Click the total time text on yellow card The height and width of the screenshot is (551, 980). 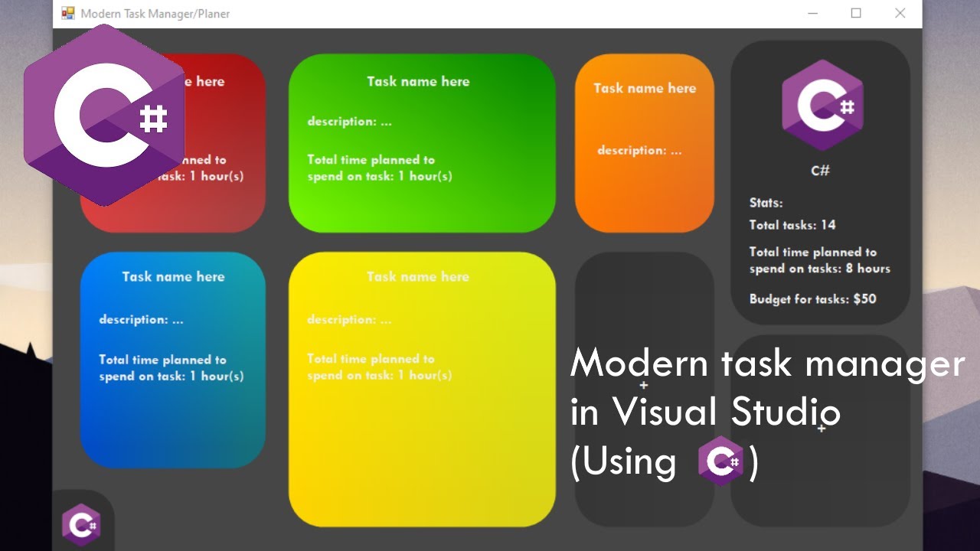point(380,367)
